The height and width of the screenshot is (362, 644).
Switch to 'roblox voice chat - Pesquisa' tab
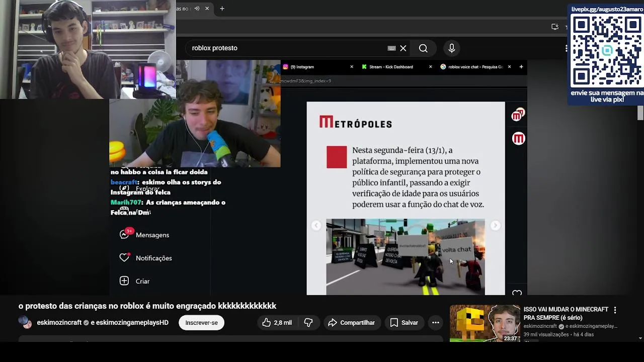(x=472, y=67)
